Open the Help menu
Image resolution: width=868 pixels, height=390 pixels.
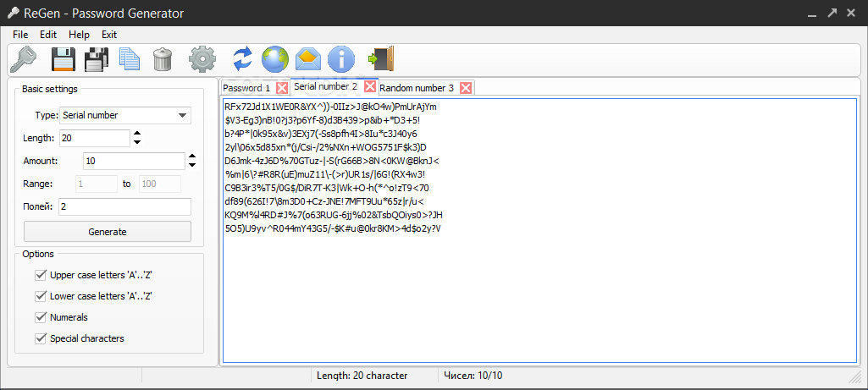[x=79, y=35]
